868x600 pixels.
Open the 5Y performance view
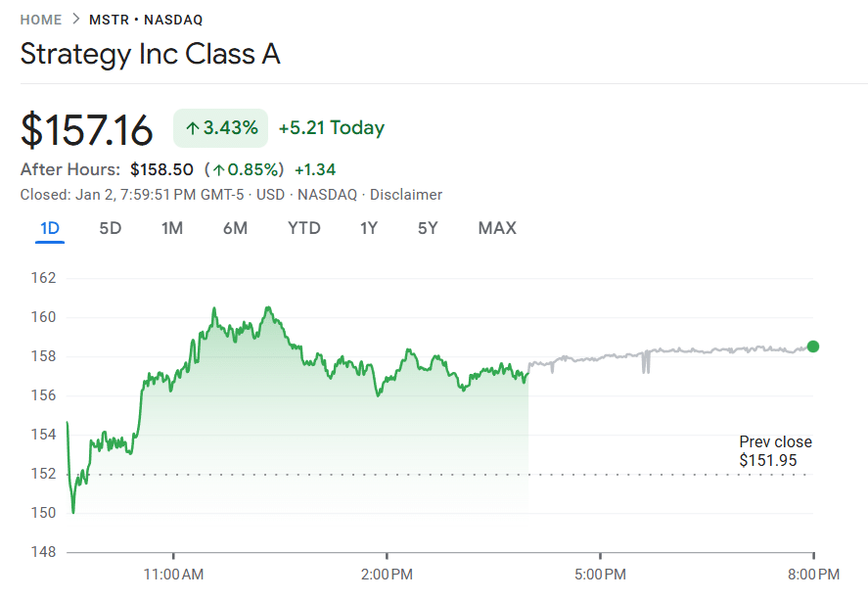(429, 228)
